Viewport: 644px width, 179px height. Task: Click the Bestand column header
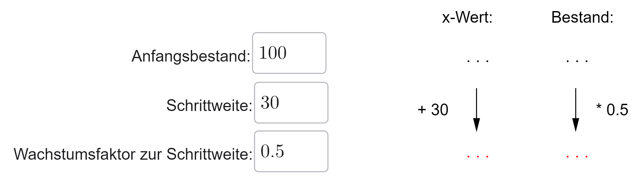pos(582,18)
